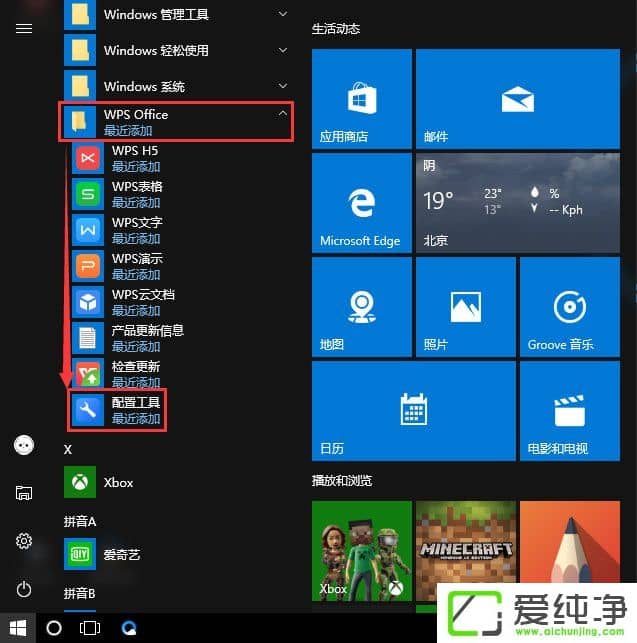Launch WPS文字 writer icon
637x643 pixels.
click(x=88, y=230)
